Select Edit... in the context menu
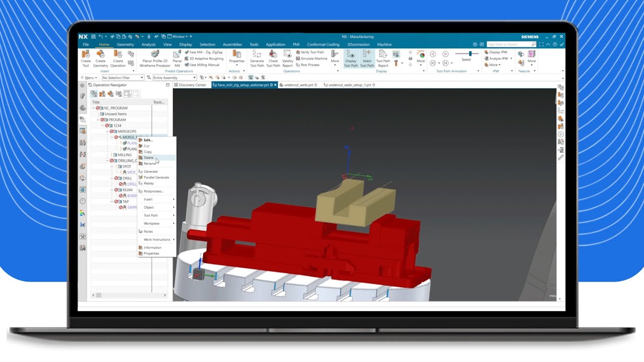644x362 pixels. point(157,140)
